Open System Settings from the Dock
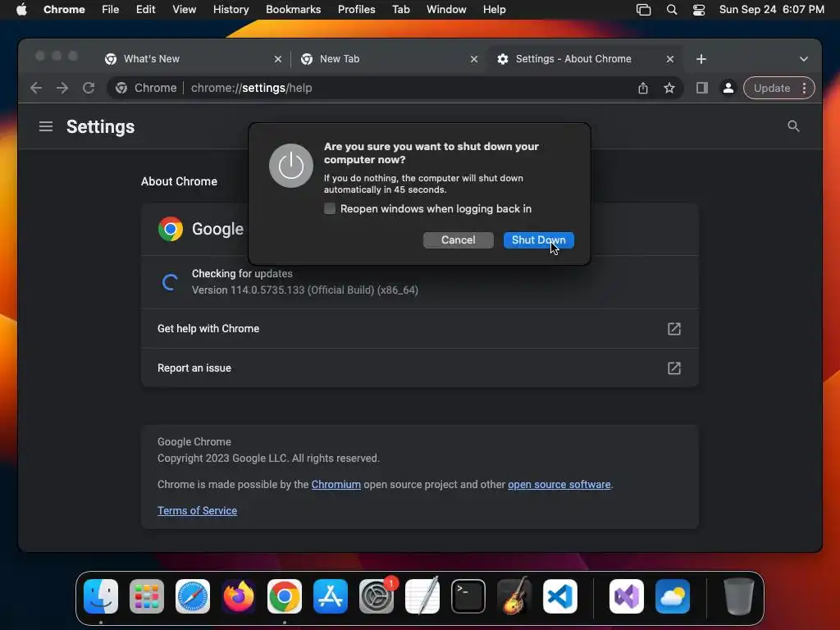 pos(376,596)
